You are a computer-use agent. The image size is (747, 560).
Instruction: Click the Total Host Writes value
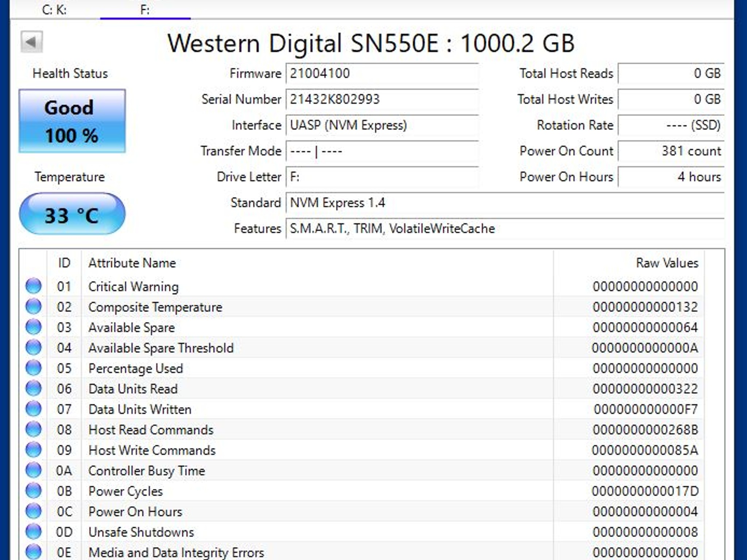tap(671, 100)
